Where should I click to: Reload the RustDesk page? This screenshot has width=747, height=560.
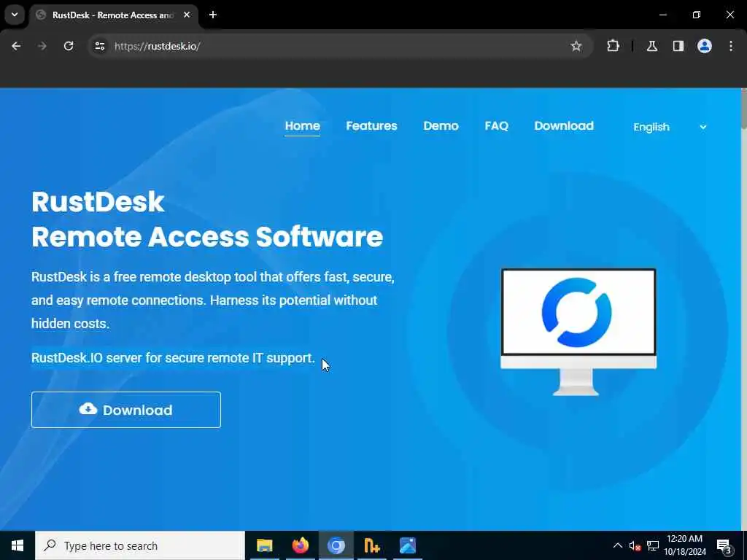coord(69,46)
